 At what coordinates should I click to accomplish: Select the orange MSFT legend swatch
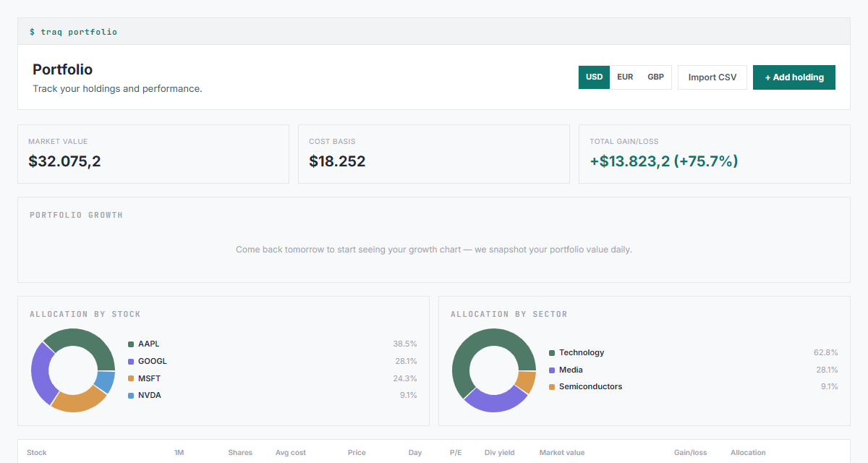[131, 379]
